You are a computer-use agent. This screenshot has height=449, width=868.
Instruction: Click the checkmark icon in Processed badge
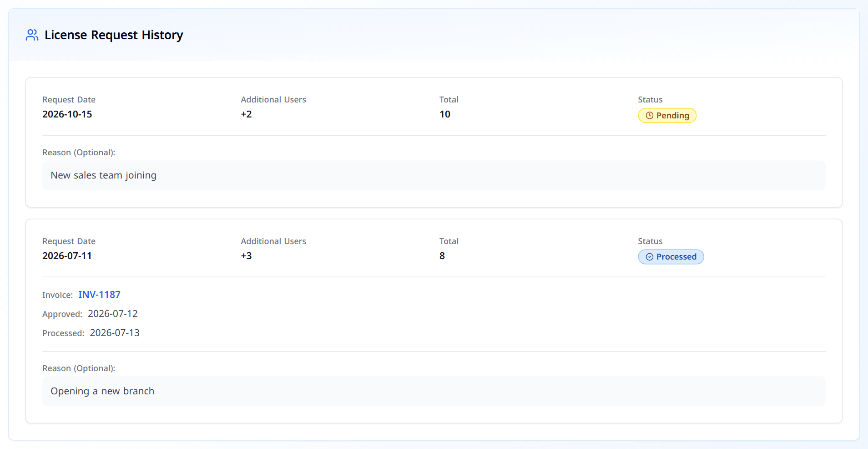(650, 257)
